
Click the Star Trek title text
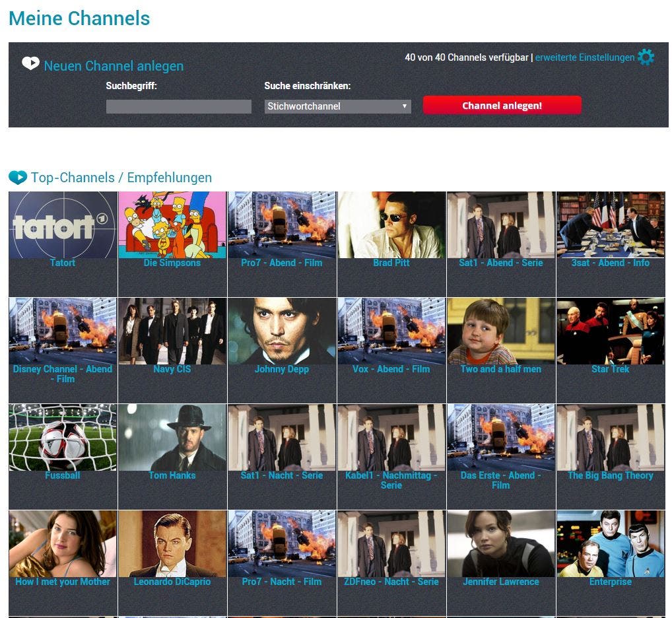click(x=611, y=369)
